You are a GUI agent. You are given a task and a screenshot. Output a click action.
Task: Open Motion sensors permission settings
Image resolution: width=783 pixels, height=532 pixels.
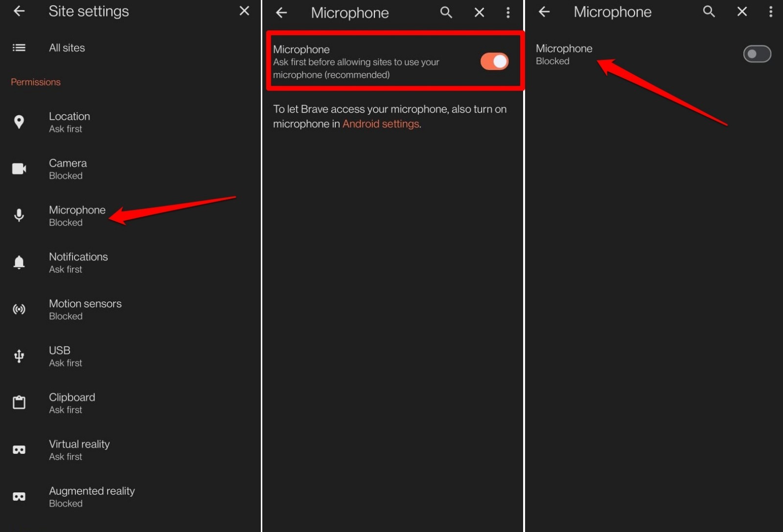pyautogui.click(x=130, y=310)
